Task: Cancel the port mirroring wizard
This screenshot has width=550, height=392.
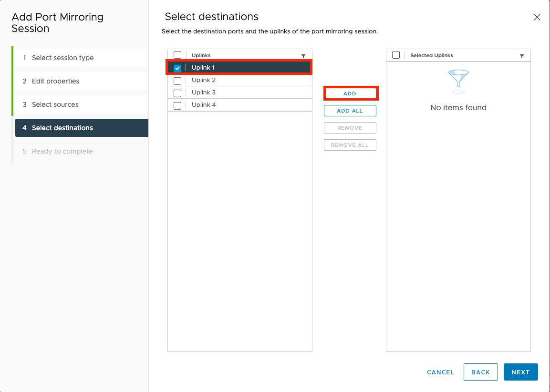Action: click(x=440, y=372)
